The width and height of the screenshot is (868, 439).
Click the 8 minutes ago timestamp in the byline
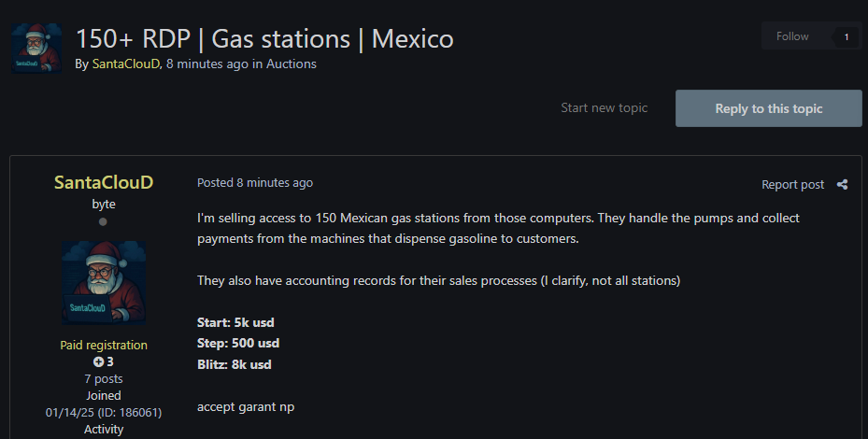point(207,64)
